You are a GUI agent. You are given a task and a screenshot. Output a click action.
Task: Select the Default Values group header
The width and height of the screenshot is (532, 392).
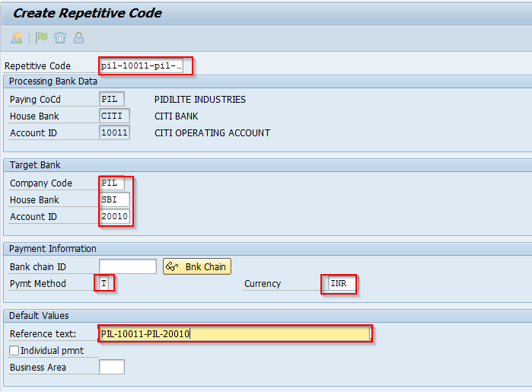tap(39, 316)
